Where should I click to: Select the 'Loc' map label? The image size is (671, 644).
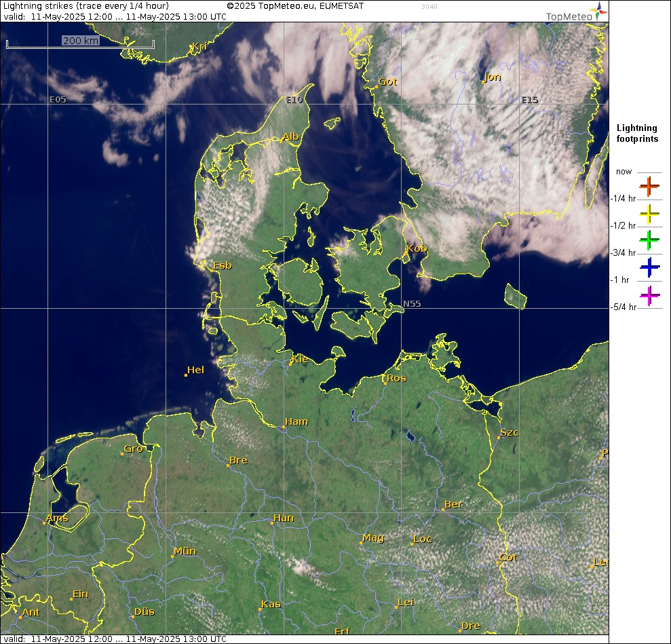click(x=423, y=539)
